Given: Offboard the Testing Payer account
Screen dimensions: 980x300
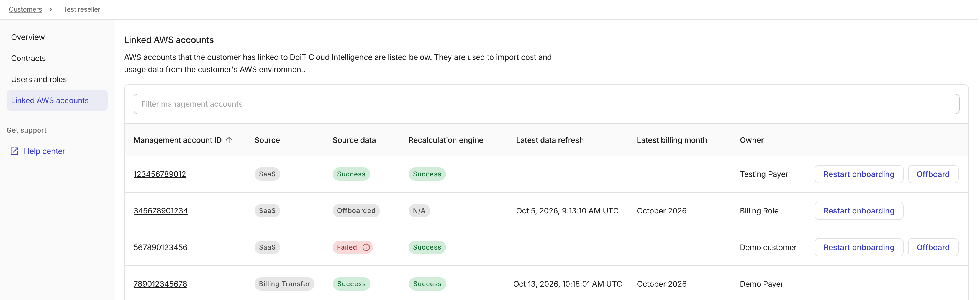Looking at the screenshot, I should click(x=933, y=174).
